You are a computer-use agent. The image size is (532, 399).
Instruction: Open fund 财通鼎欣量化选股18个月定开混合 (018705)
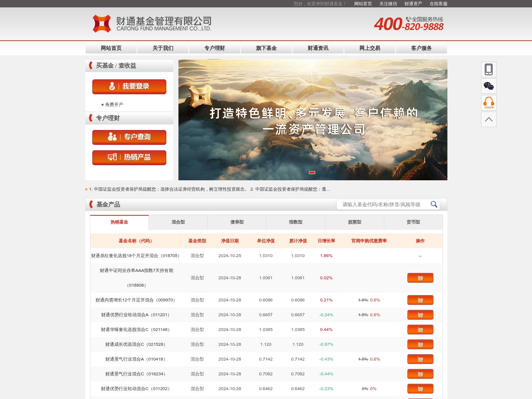click(x=136, y=256)
